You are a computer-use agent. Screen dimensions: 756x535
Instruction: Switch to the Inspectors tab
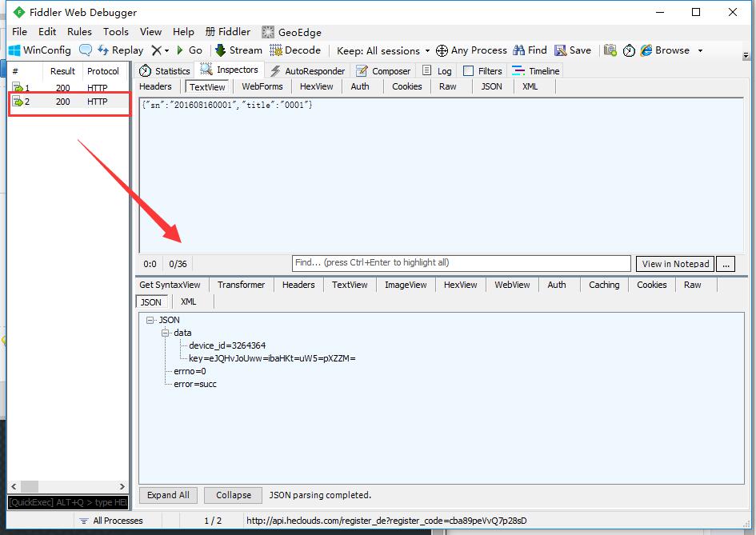pos(230,70)
